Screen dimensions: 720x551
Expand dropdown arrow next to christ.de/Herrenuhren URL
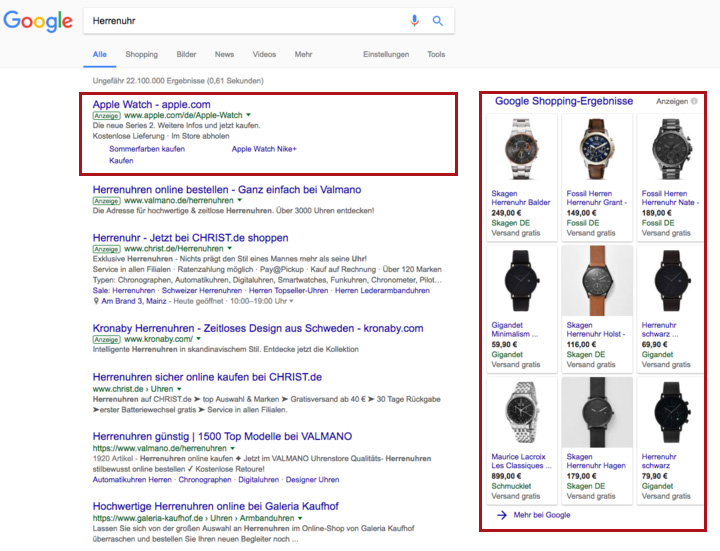(x=230, y=248)
